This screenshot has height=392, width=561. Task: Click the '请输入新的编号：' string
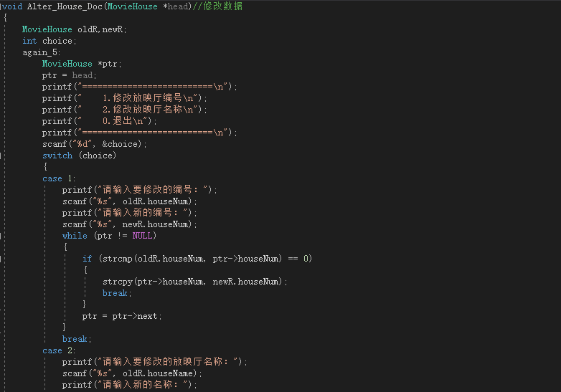142,213
